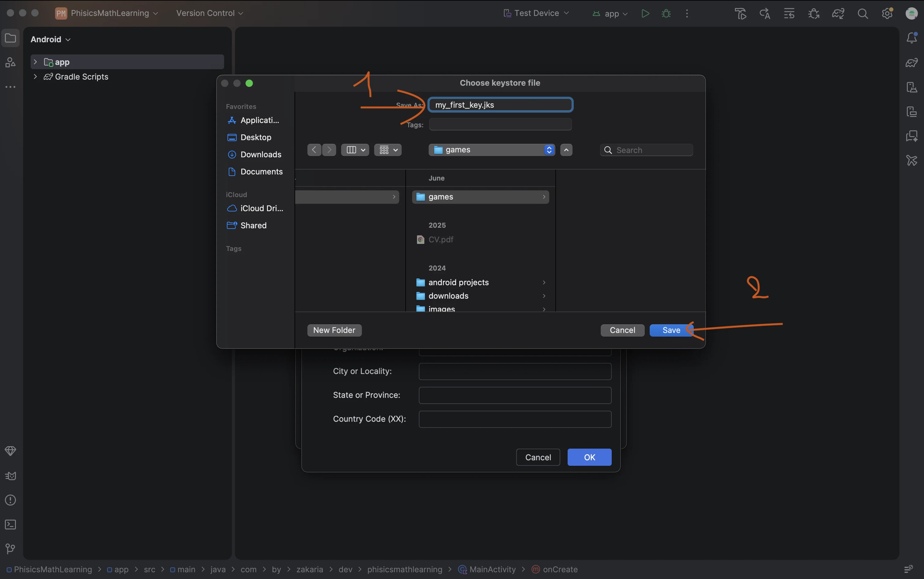Click the City or Locality input field

click(515, 372)
